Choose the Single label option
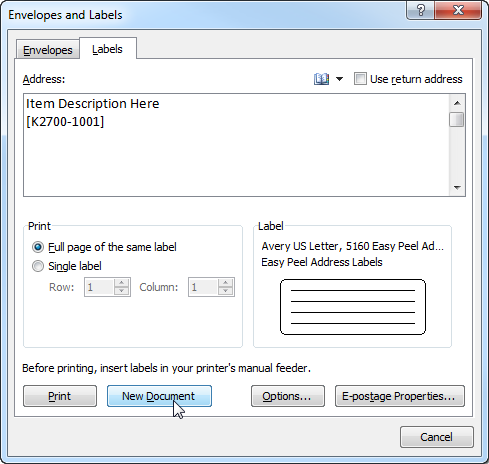Viewport: 489px width, 464px height. click(38, 266)
